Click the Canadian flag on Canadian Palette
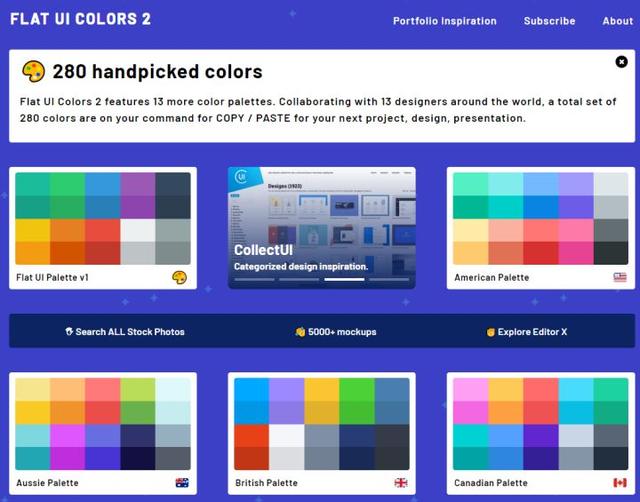640x502 pixels. (620, 483)
